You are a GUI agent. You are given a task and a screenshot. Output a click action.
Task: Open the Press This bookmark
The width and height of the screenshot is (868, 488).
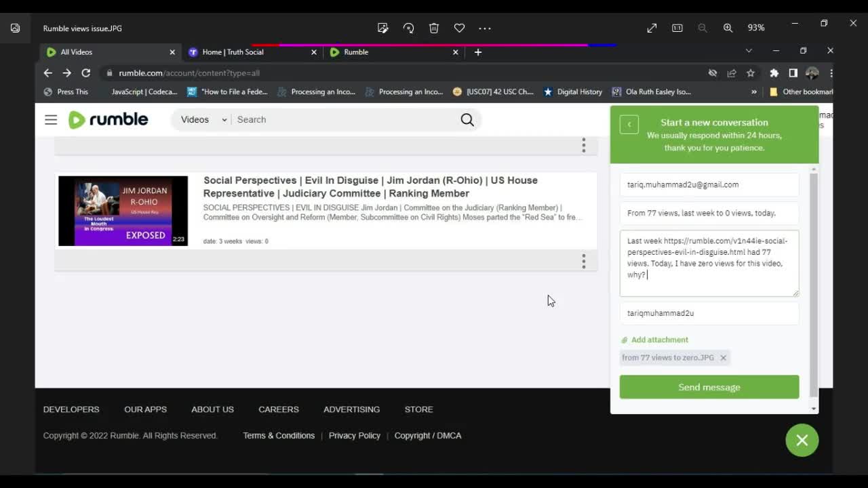[x=66, y=91]
